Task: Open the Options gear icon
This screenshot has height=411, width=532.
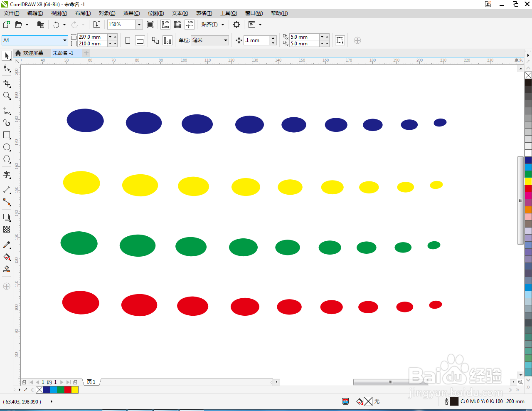Action: [236, 25]
